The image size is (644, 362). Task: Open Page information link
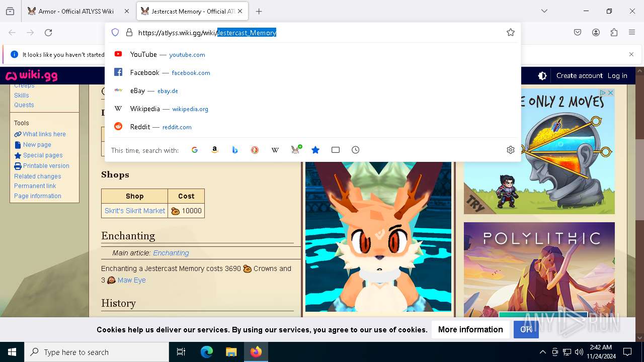(x=38, y=196)
